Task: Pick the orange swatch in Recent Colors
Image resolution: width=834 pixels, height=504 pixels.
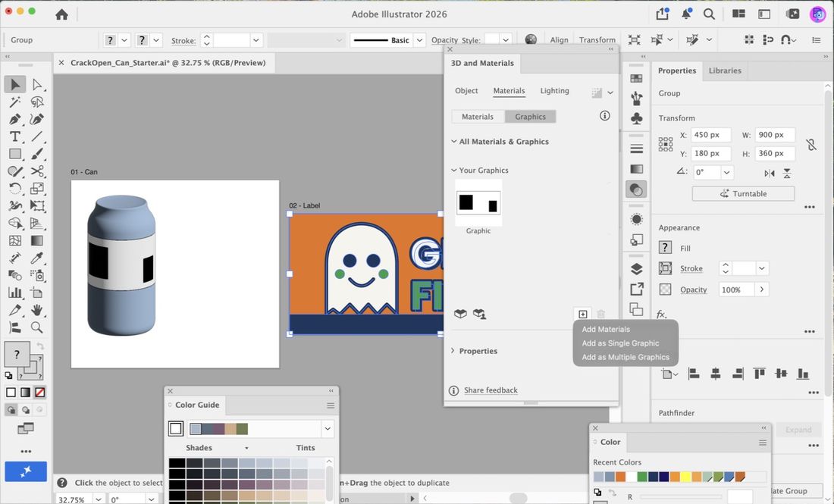Action: click(x=620, y=477)
